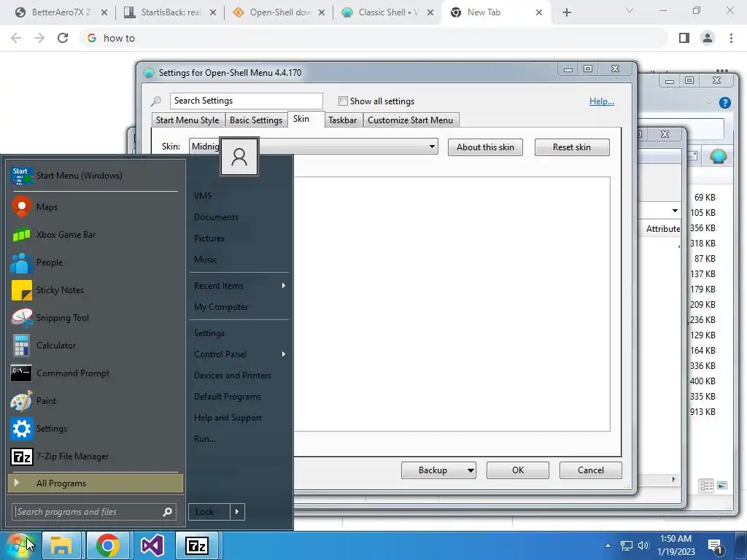Click Lock in the start menu
This screenshot has width=747, height=560.
point(209,512)
